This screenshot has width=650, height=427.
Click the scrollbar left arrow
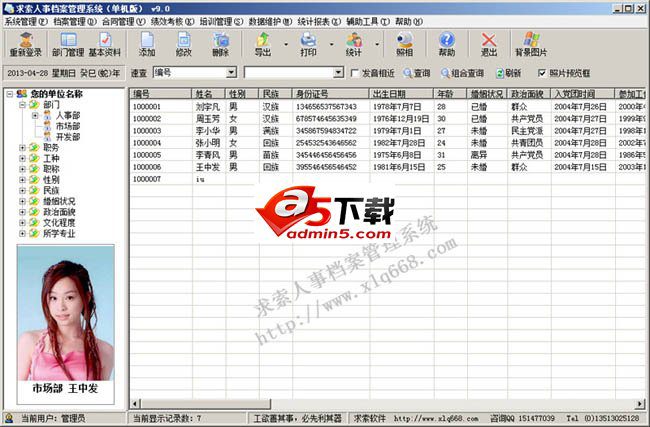pos(135,403)
